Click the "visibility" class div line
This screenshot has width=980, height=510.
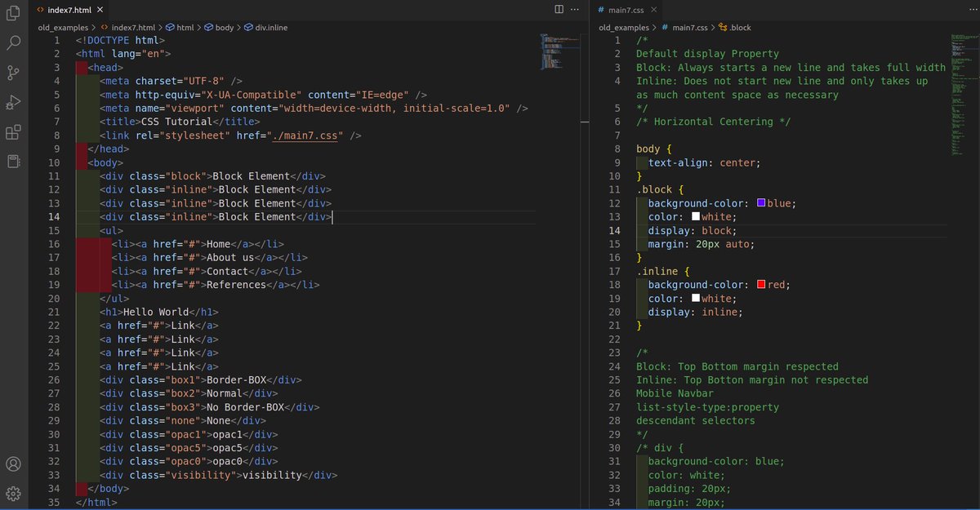point(219,475)
